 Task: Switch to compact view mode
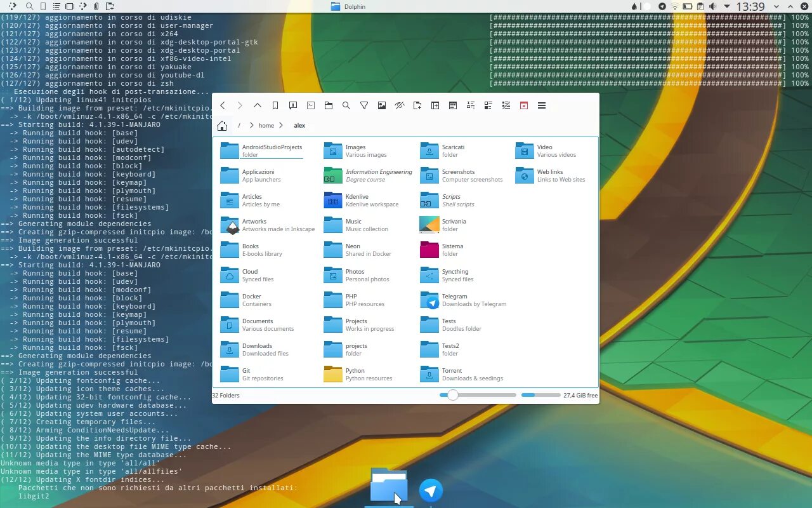point(471,105)
